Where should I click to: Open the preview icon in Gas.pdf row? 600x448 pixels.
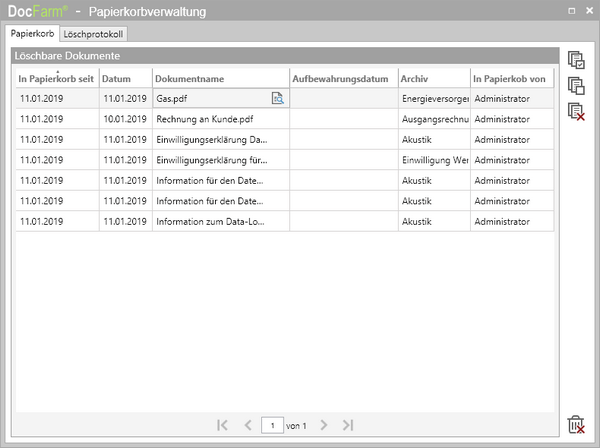278,99
